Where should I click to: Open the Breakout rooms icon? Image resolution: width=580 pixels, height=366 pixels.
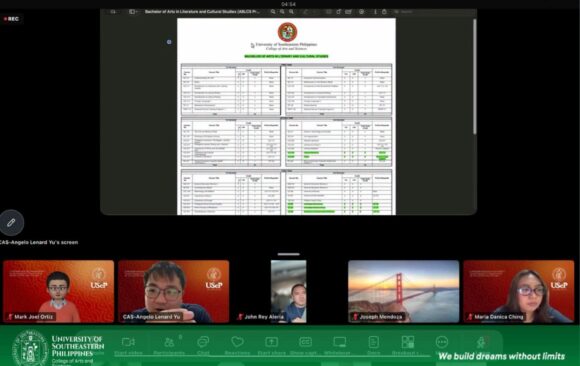pos(408,342)
